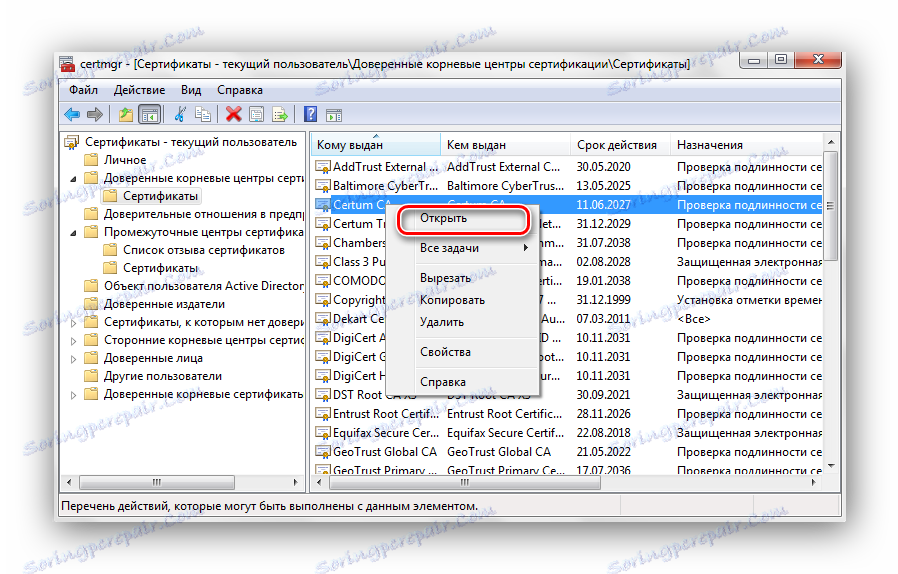Open the Файл menu
898x574 pixels.
tap(84, 90)
